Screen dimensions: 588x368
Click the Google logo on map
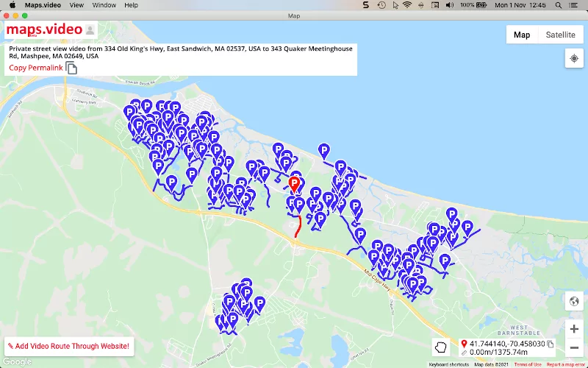[x=17, y=362]
